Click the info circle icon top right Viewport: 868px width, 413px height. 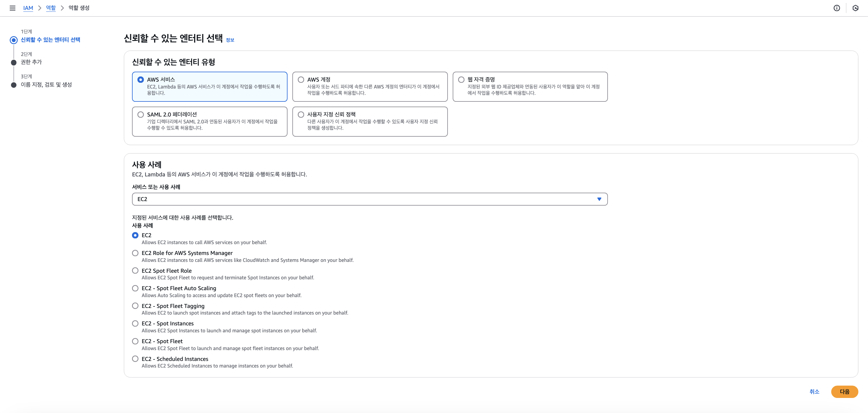(x=837, y=8)
